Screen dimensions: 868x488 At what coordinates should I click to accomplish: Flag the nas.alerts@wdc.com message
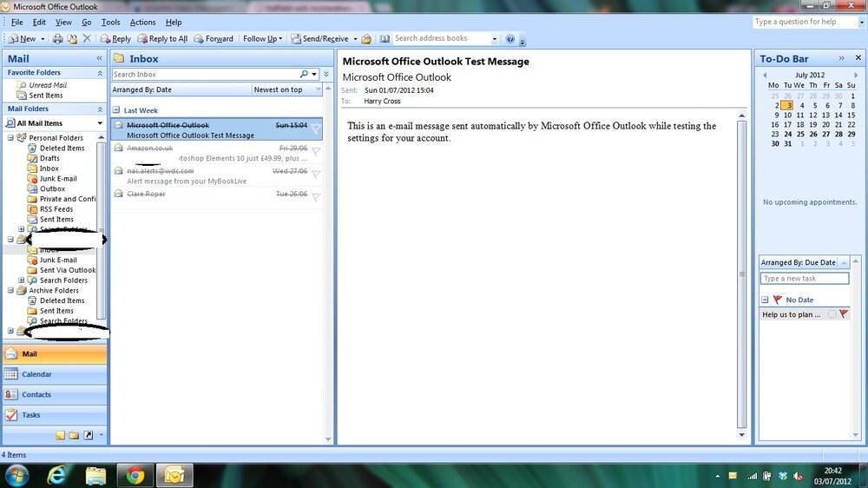(x=316, y=174)
